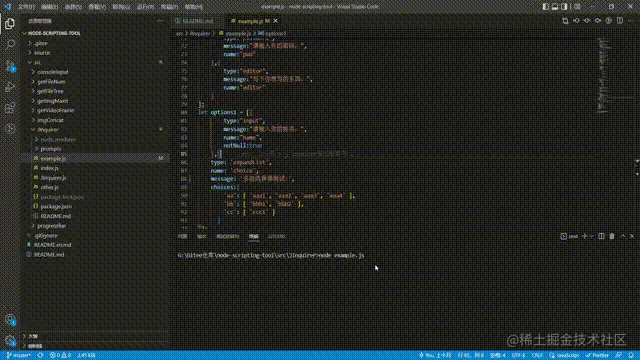Open the new terminal dropdown arrow
Viewport: 640px width, 360px height.
click(591, 236)
